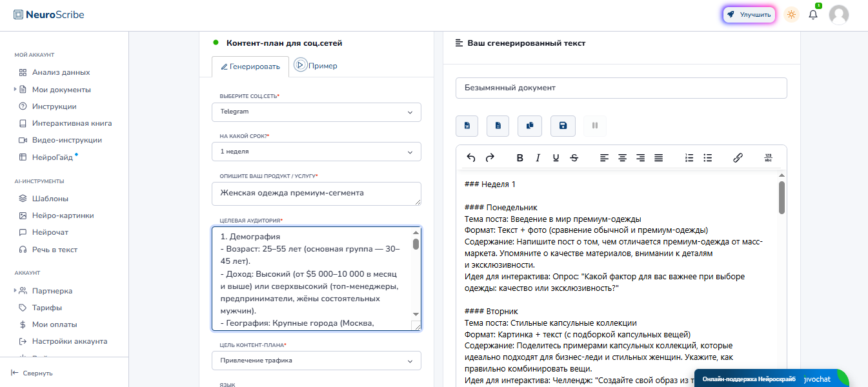Click Речь в текст headphones icon
Screen dimensions: 868x387
click(x=23, y=250)
